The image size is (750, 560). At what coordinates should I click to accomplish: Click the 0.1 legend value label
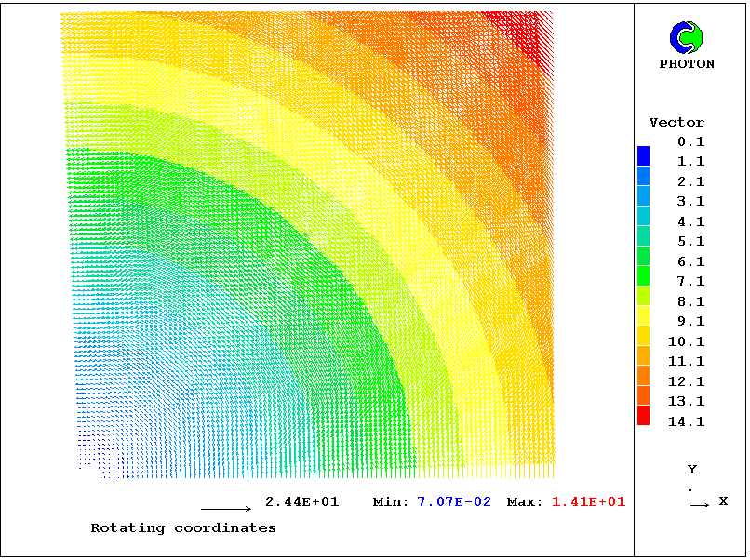[690, 141]
